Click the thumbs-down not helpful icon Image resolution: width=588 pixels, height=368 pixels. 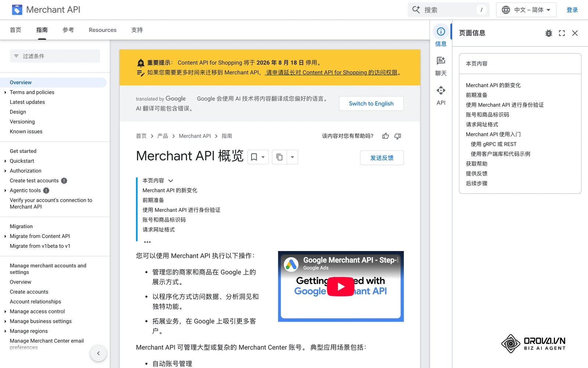click(398, 136)
